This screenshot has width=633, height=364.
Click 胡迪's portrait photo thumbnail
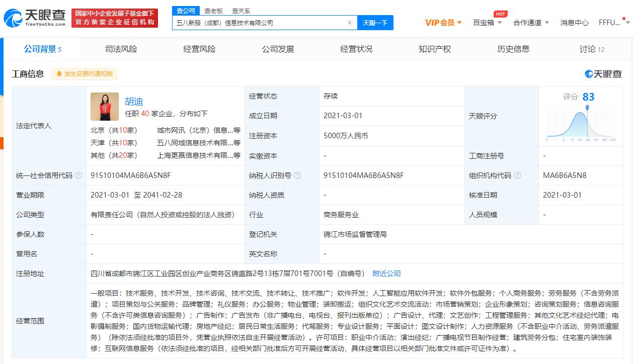[x=105, y=107]
